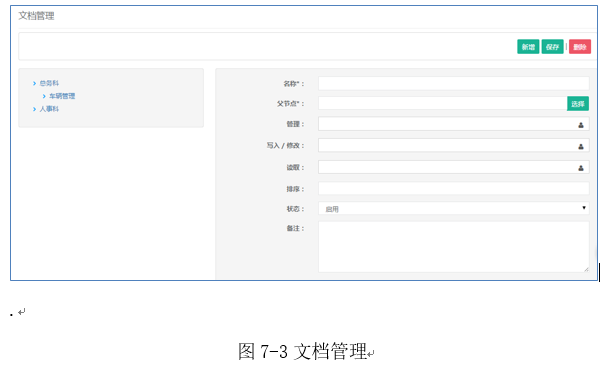Expand the 人事科 tree node chevron
Image resolution: width=600 pixels, height=370 pixels.
coord(34,109)
